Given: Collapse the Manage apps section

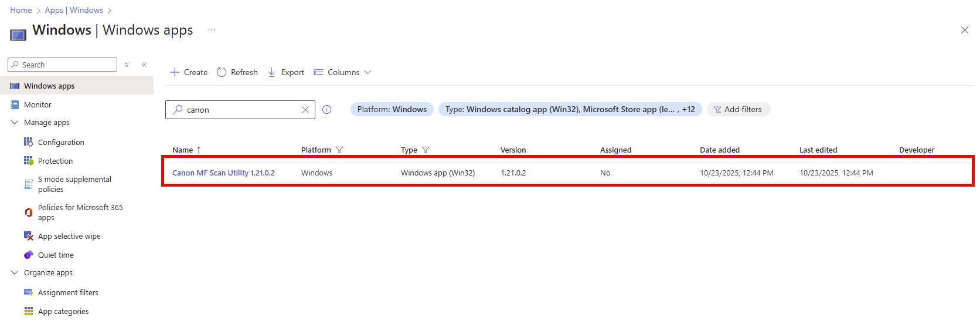Looking at the screenshot, I should click(15, 122).
